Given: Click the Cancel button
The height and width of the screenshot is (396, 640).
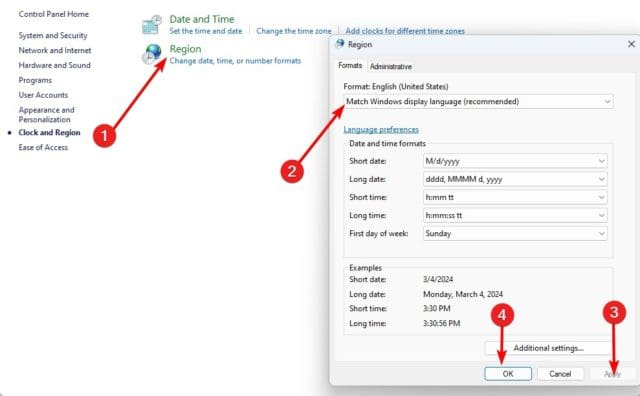Looking at the screenshot, I should pos(560,374).
